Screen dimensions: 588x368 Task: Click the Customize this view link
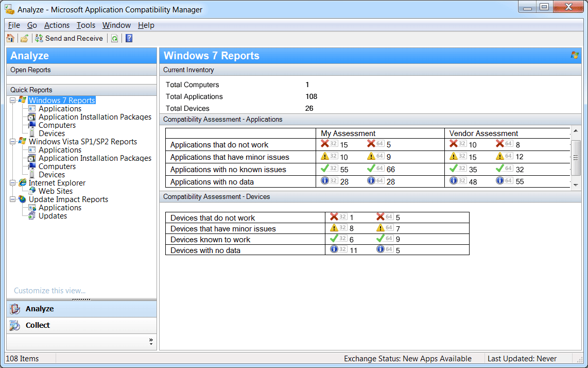tap(49, 291)
